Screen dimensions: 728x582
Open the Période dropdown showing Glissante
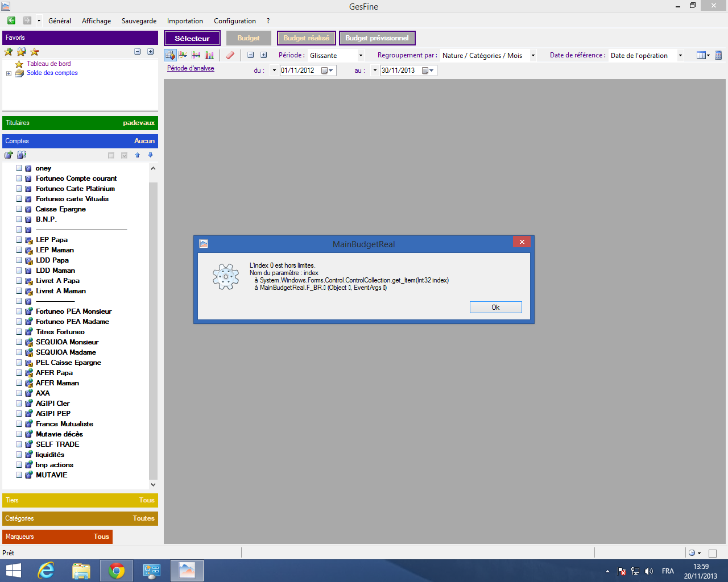tap(361, 56)
